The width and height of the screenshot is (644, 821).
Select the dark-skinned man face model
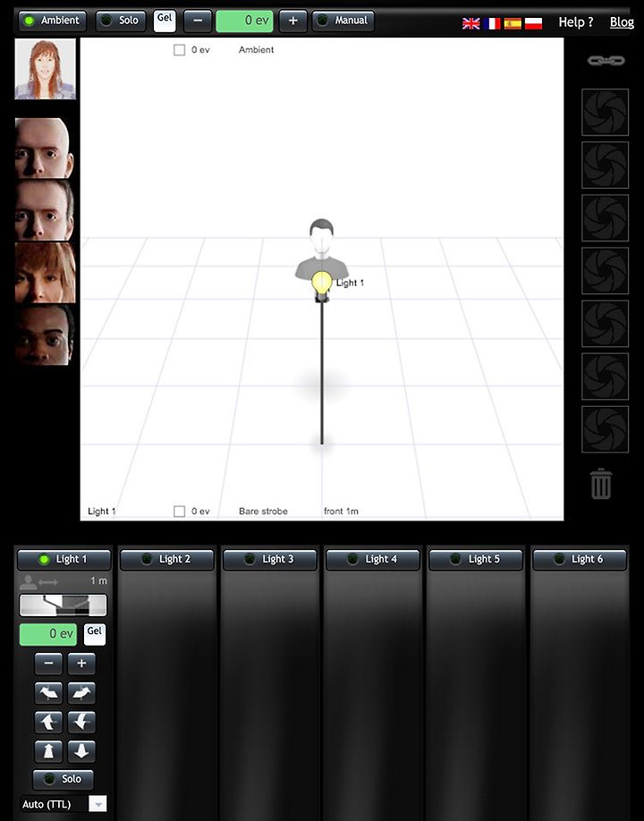45,334
